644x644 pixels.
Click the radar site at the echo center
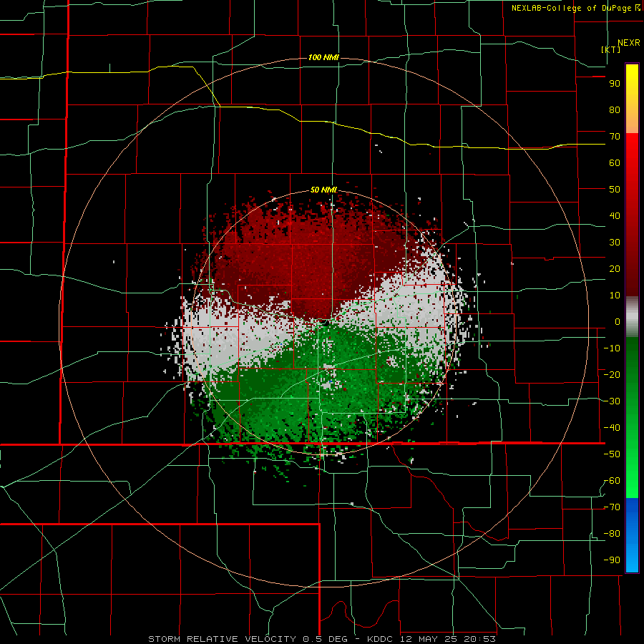coord(324,323)
